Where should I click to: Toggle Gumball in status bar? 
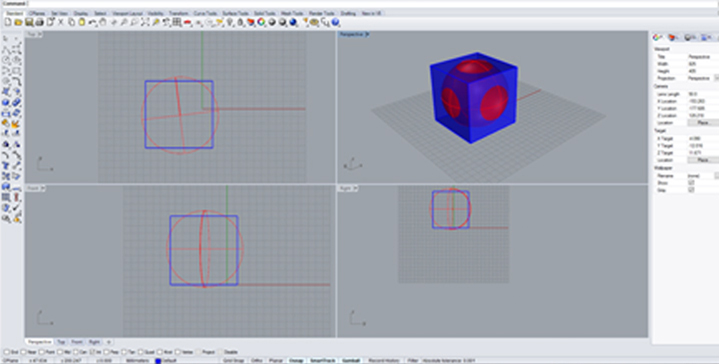pos(352,360)
